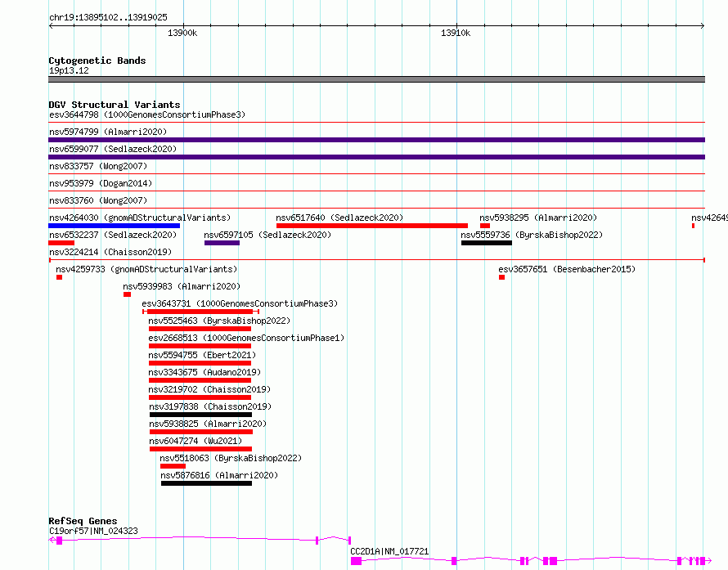Select the small red nsv6532237 bar
This screenshot has height=570, width=728.
pos(61,243)
